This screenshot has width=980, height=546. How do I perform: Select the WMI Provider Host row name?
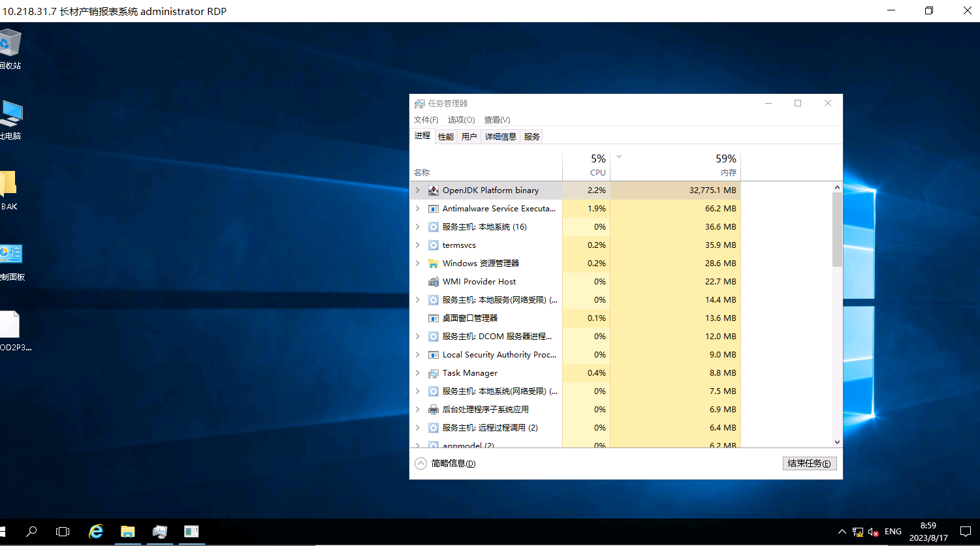(479, 282)
